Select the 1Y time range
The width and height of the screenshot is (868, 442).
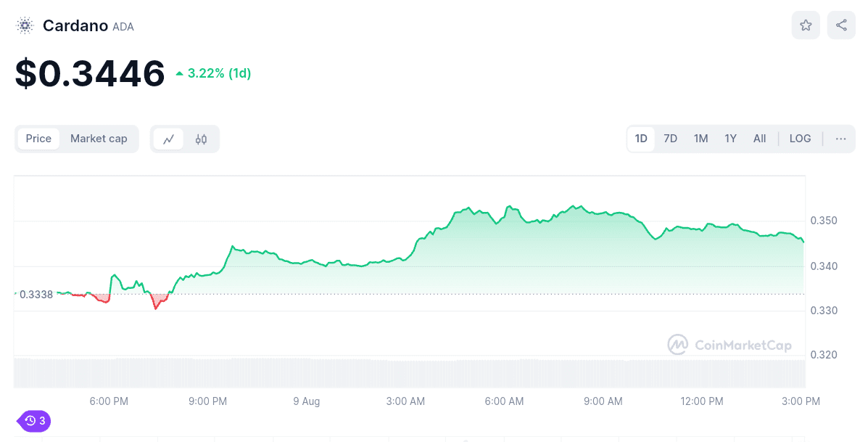click(730, 139)
